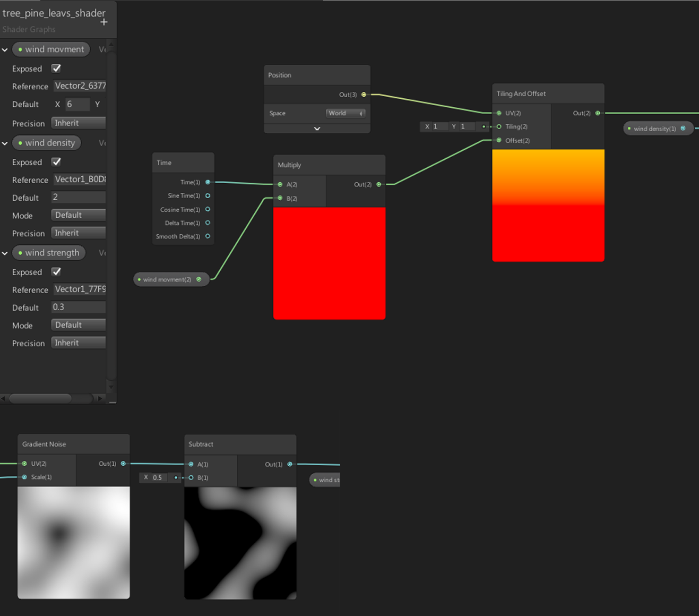The image size is (699, 616).
Task: Open the Space dropdown set to World
Action: click(x=345, y=113)
